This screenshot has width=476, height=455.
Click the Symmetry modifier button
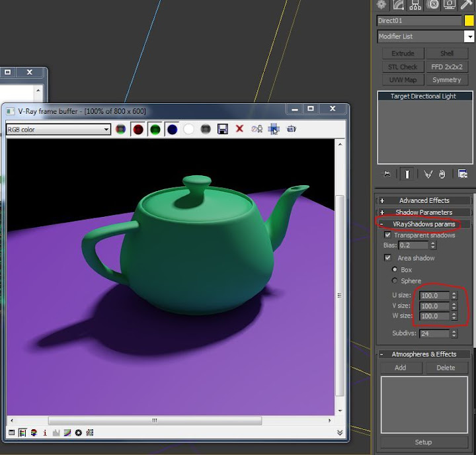(x=447, y=80)
